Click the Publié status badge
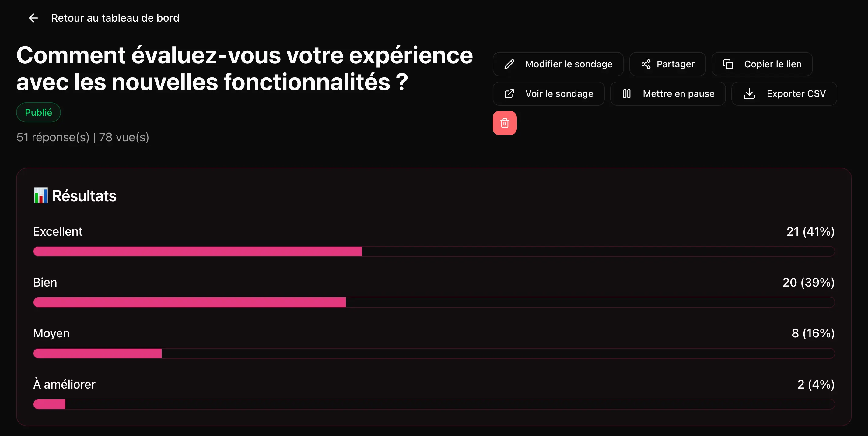 [x=38, y=112]
